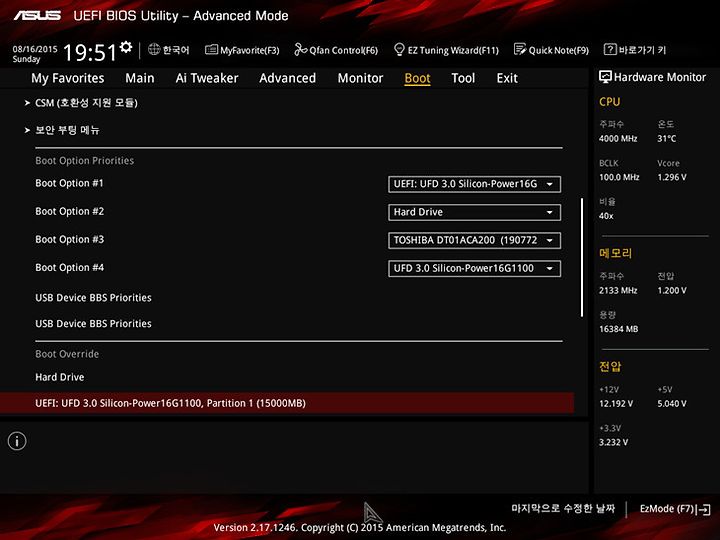Image resolution: width=720 pixels, height=540 pixels.
Task: Click the memory capacity 16384 MB
Action: click(619, 329)
